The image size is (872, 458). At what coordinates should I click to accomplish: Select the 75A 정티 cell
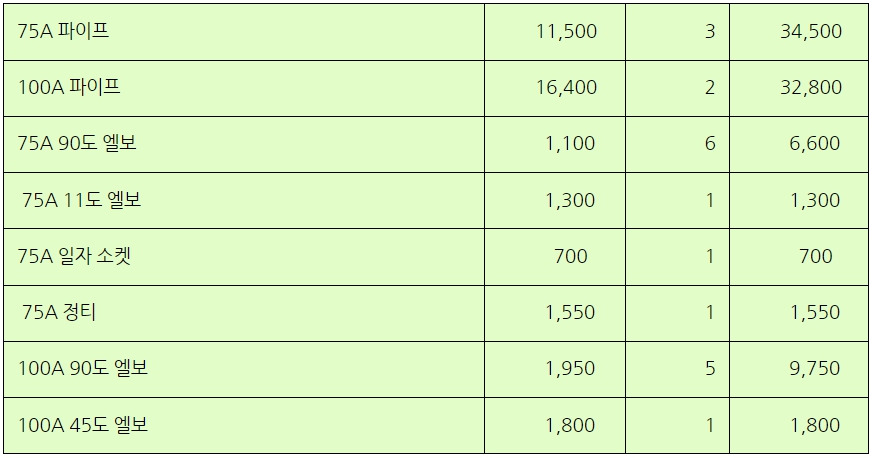click(x=244, y=313)
